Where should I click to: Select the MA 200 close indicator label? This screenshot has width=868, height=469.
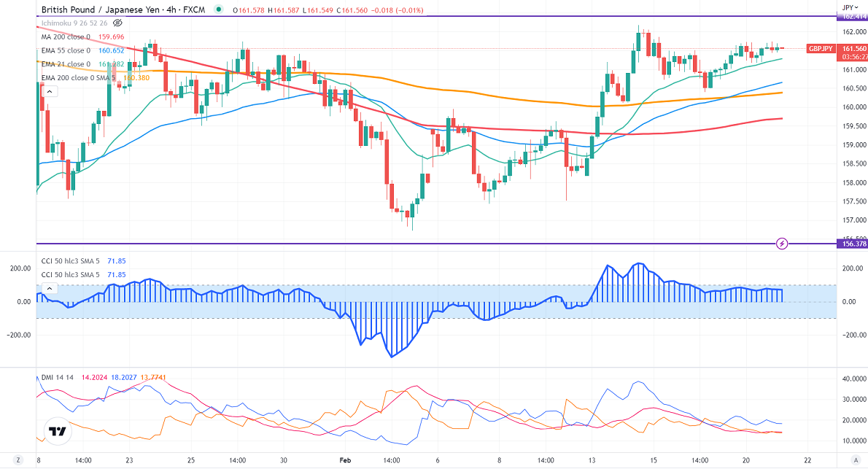coord(64,36)
